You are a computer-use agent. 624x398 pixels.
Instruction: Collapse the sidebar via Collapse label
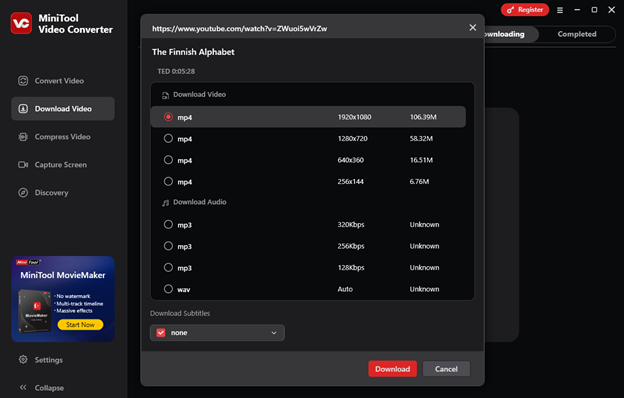click(49, 388)
